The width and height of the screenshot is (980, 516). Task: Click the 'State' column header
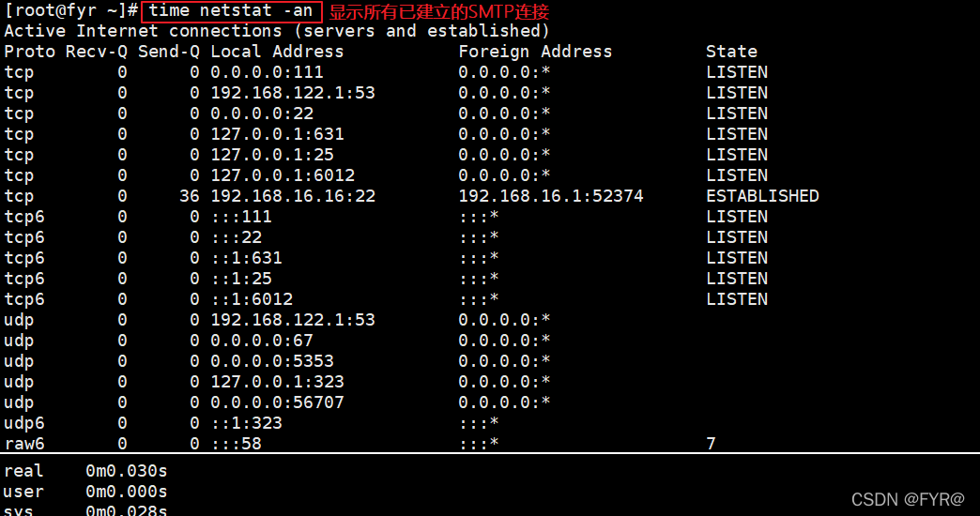point(731,52)
